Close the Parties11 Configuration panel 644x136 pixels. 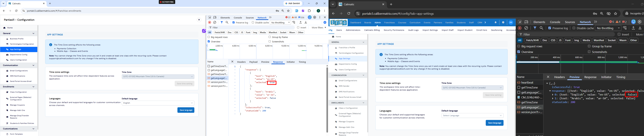199,20
